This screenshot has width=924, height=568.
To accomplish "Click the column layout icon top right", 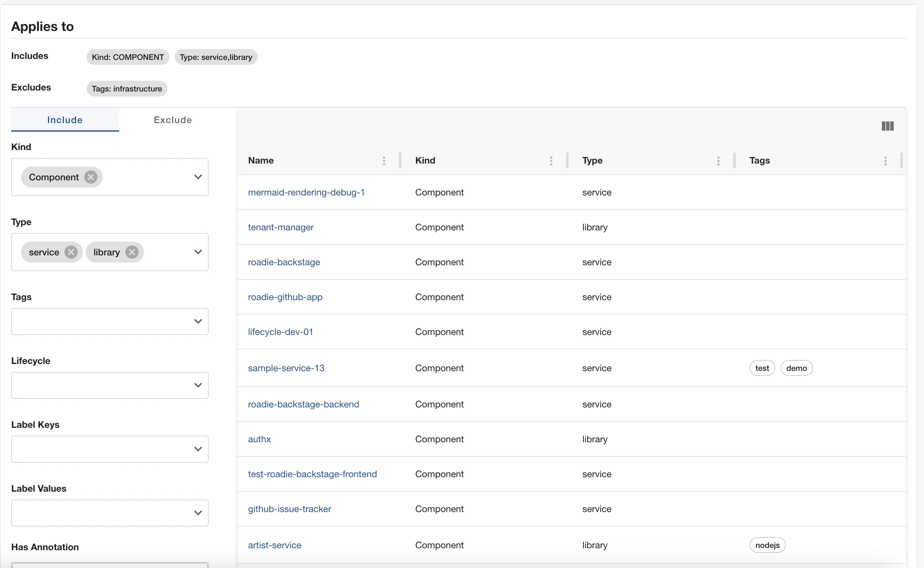I will point(887,125).
